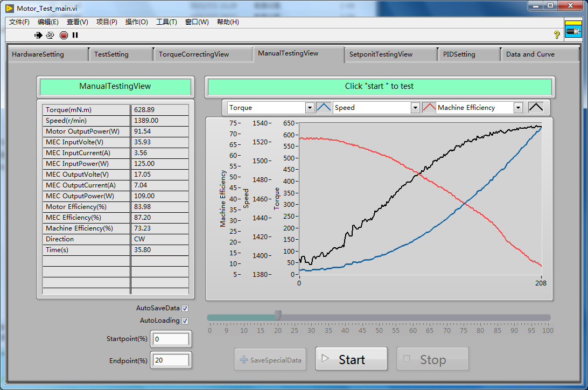Click the 'Click "start" to test' status banner

coord(380,87)
